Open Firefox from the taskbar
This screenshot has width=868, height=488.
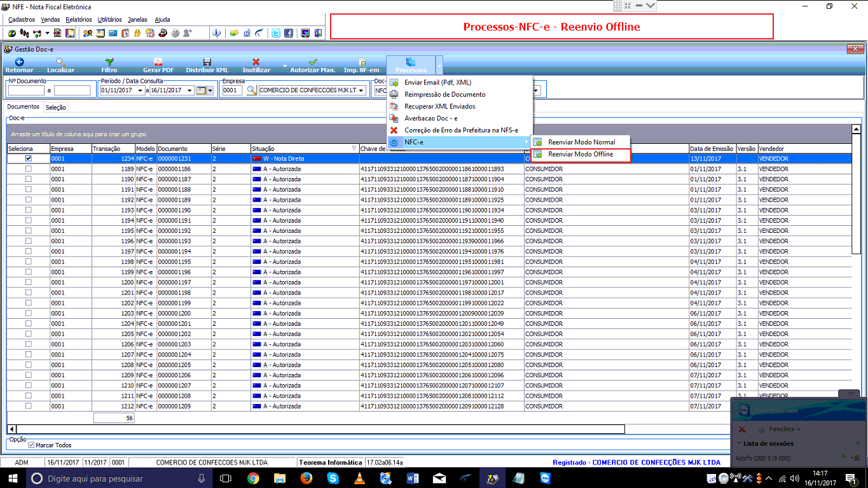pyautogui.click(x=307, y=478)
